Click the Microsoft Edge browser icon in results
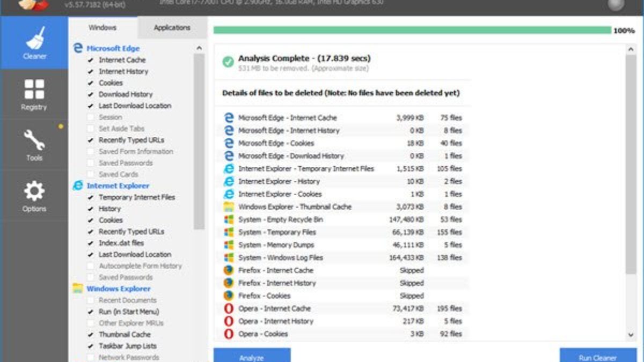Screen dimensions: 644x362 click(228, 117)
